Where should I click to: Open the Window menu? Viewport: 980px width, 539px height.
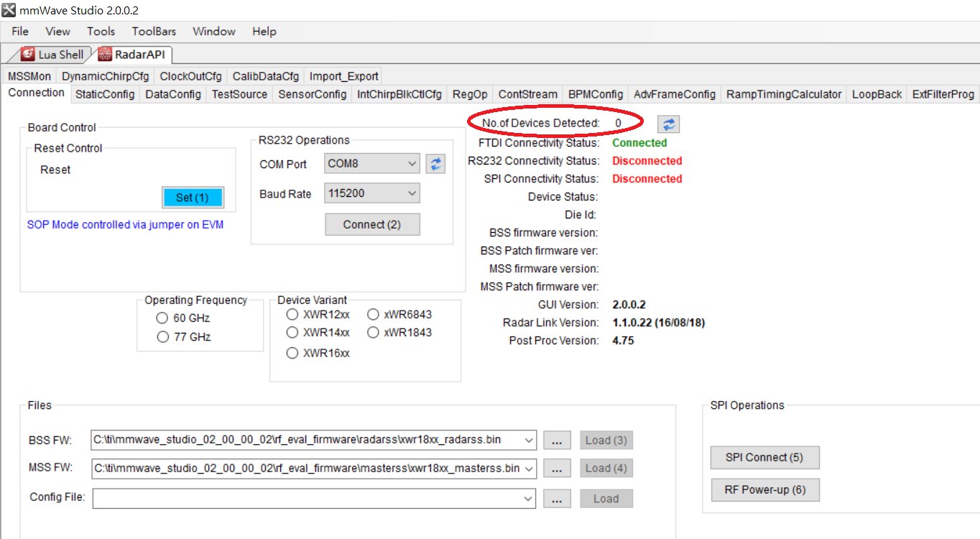(214, 32)
